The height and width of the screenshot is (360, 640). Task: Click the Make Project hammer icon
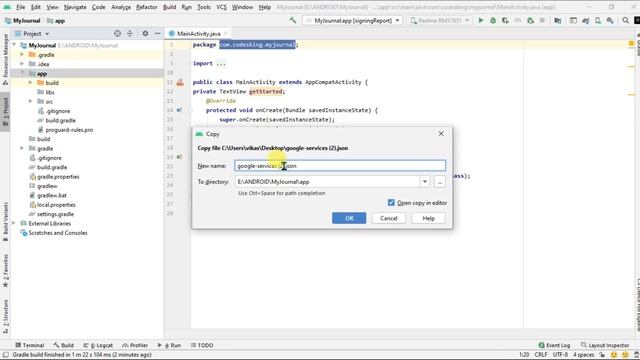pyautogui.click(x=293, y=20)
